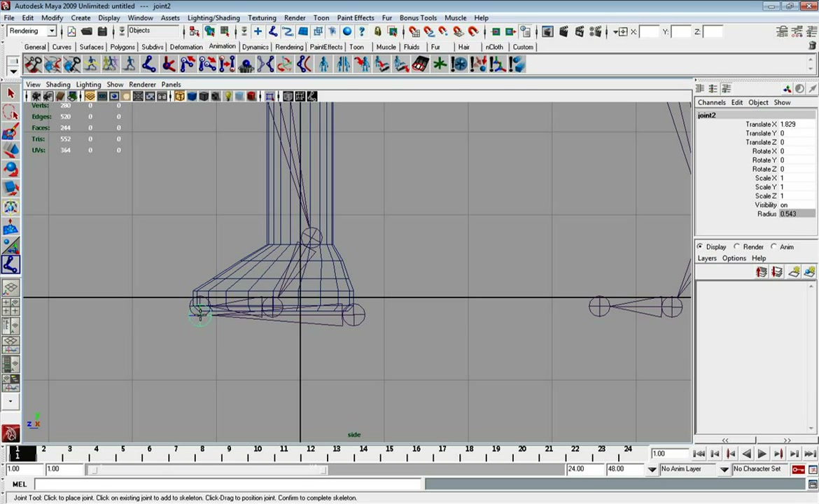Pick the Move tool in toolbox
Viewport: 819px width, 504px height.
coord(10,150)
